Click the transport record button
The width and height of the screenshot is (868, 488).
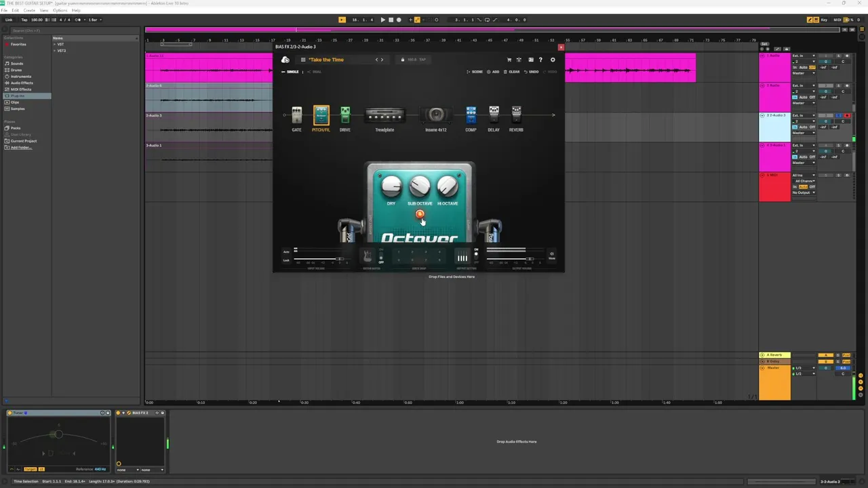[x=399, y=20]
